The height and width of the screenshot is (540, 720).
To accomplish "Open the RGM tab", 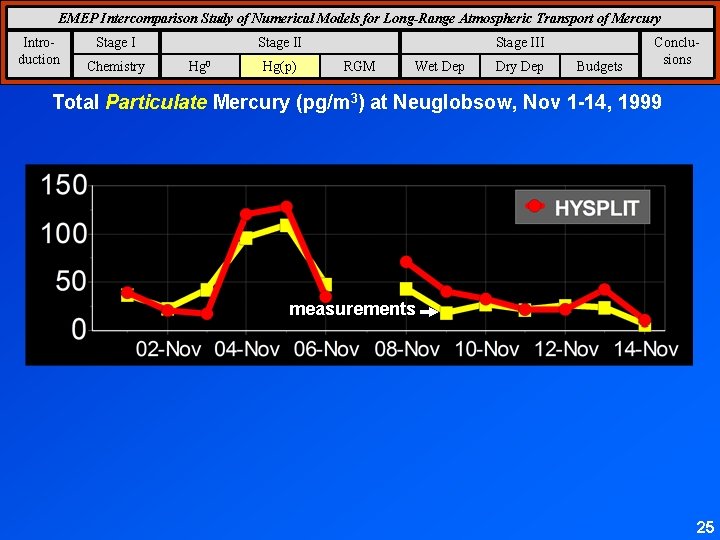I will pyautogui.click(x=359, y=66).
